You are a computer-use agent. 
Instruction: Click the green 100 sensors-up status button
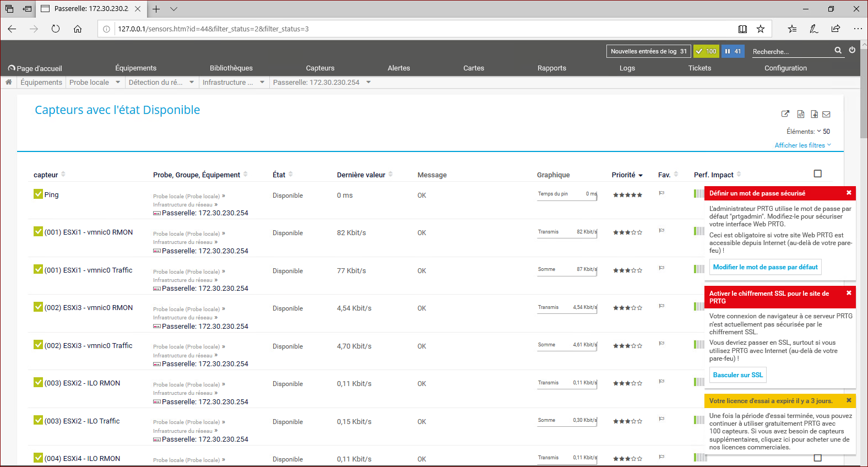tap(706, 51)
